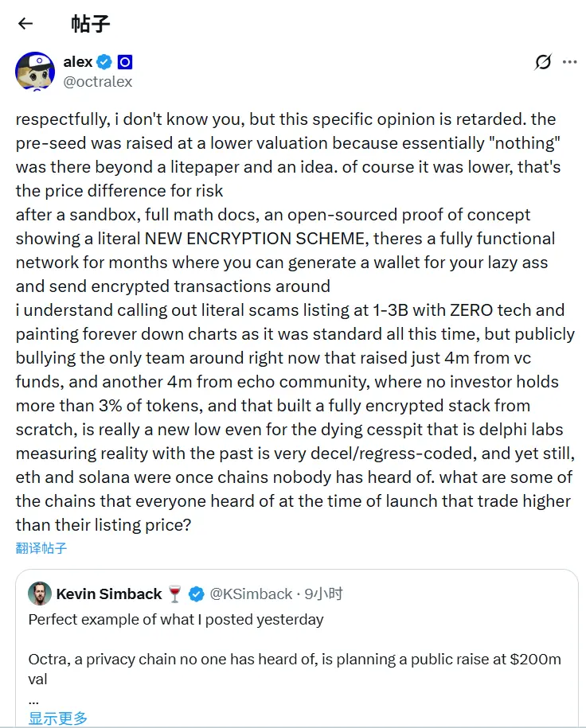Click the back arrow at top

pyautogui.click(x=25, y=23)
